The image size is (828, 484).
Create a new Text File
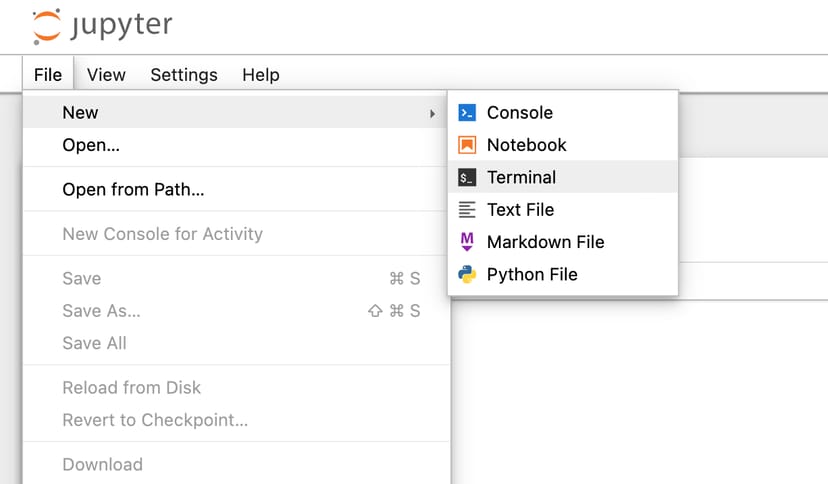(x=520, y=210)
